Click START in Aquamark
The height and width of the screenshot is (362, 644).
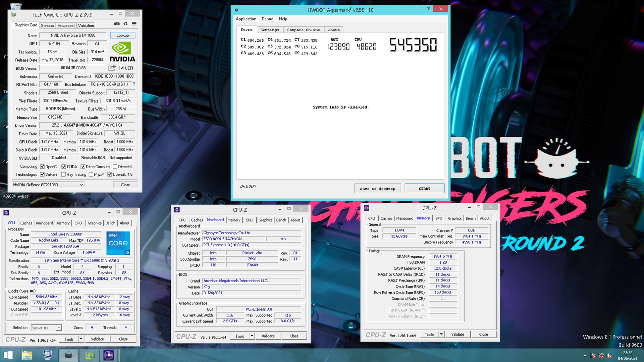pos(424,189)
